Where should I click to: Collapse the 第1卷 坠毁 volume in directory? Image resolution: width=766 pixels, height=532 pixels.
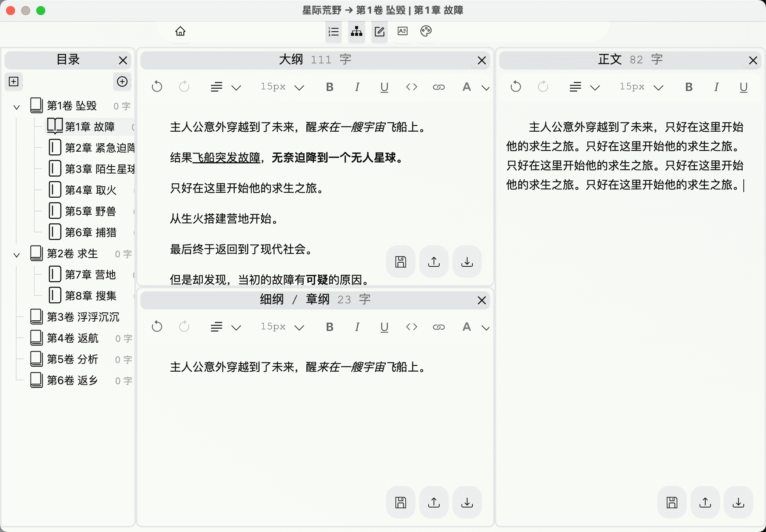tap(16, 107)
